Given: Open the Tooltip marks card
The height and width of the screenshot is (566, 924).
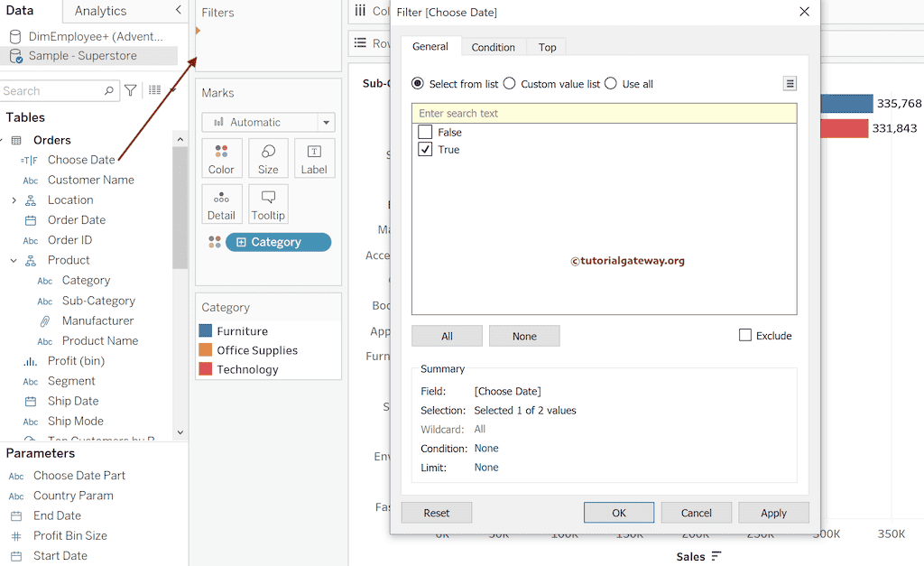Looking at the screenshot, I should click(268, 204).
